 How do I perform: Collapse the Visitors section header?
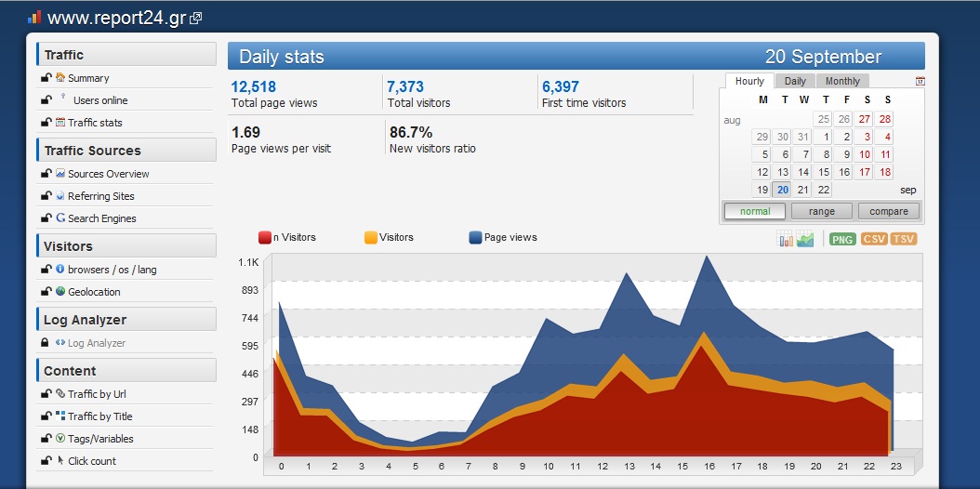tap(126, 246)
